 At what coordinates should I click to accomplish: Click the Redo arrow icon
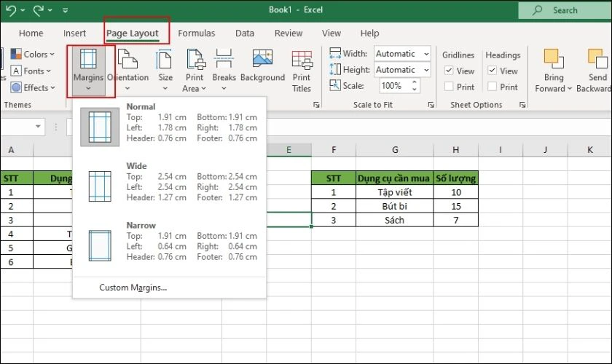tap(39, 10)
